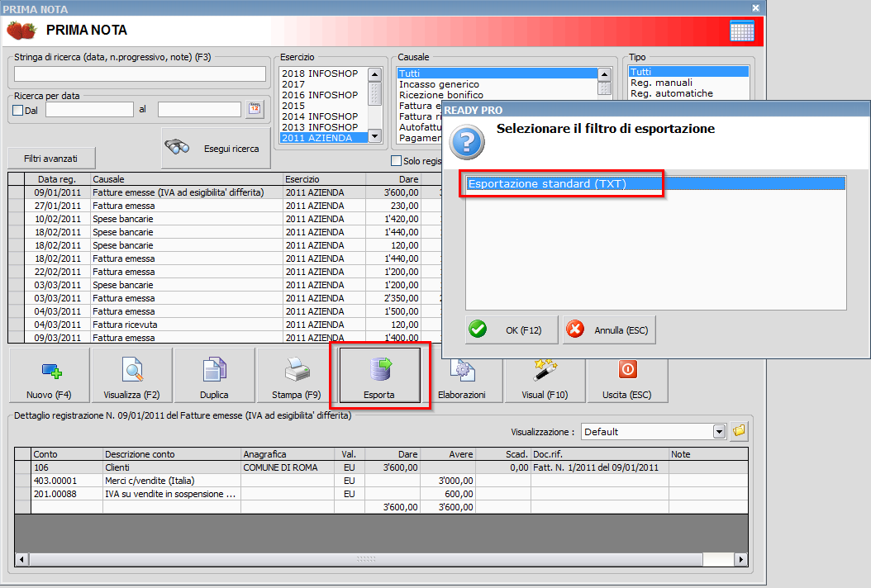Print with the Stampa (F9) button
Screen dimensions: 871x588
tap(297, 375)
